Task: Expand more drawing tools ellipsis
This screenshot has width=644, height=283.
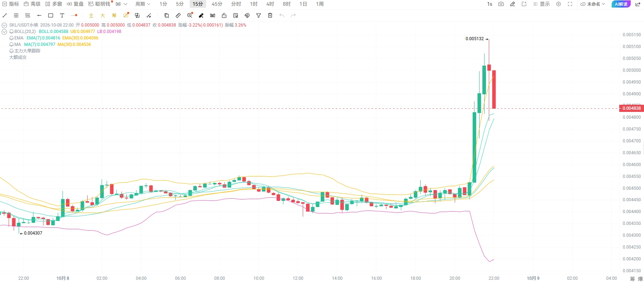Action: pos(74,15)
